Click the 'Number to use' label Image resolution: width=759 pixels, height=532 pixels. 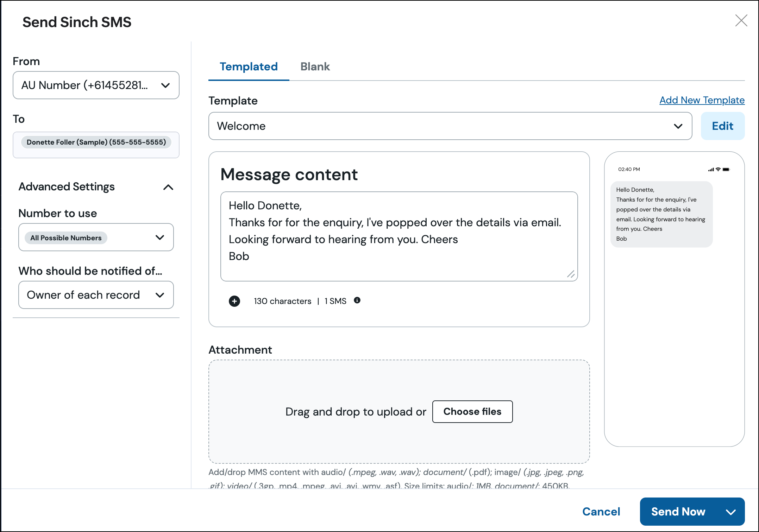[x=58, y=213]
